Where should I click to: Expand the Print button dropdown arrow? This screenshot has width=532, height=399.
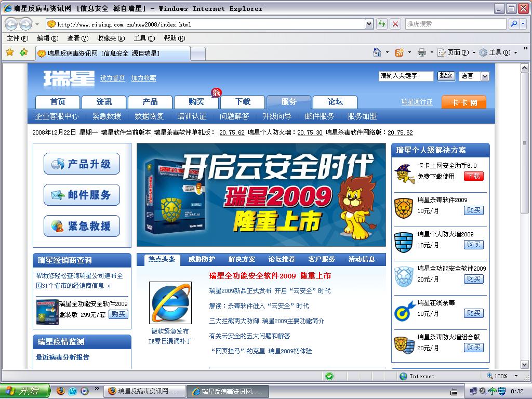[432, 52]
